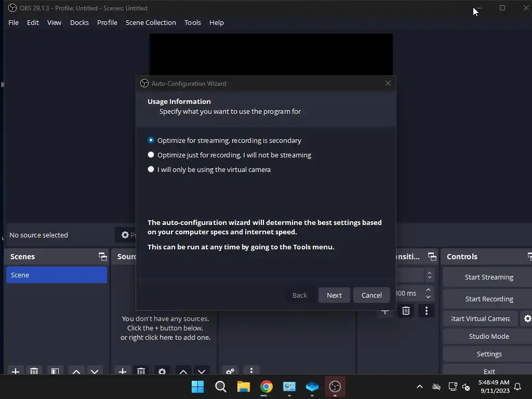Viewport: 532px width, 399px height.
Task: Open OBS Settings from Controls
Action: pyautogui.click(x=489, y=354)
